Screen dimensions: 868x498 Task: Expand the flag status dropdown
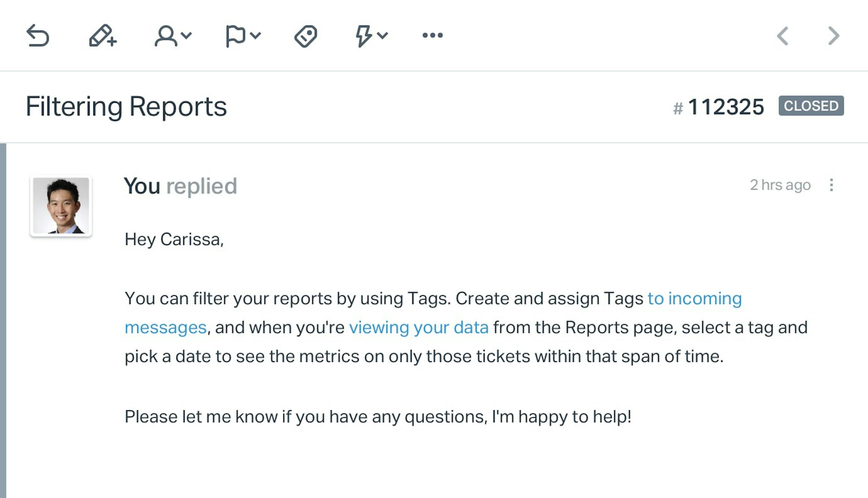[241, 36]
